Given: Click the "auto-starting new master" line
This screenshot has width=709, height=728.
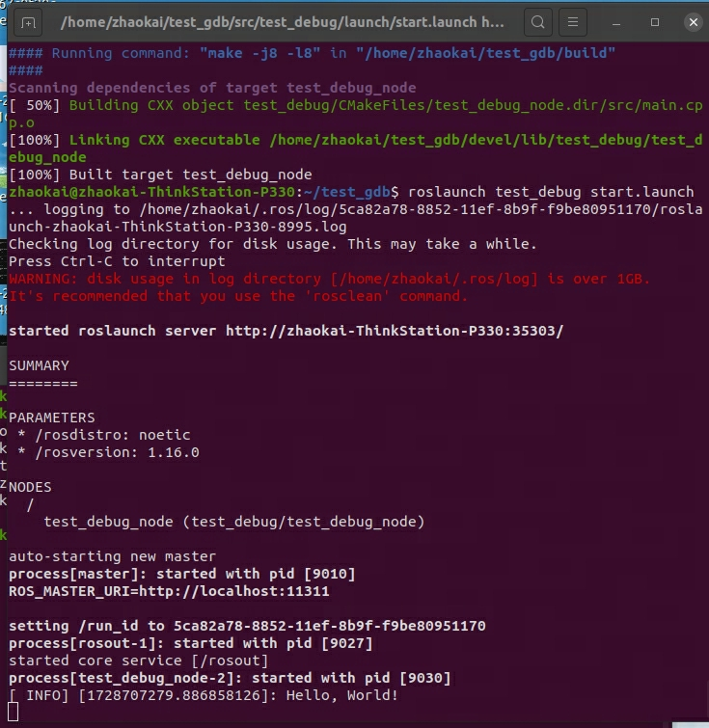Looking at the screenshot, I should 113,556.
